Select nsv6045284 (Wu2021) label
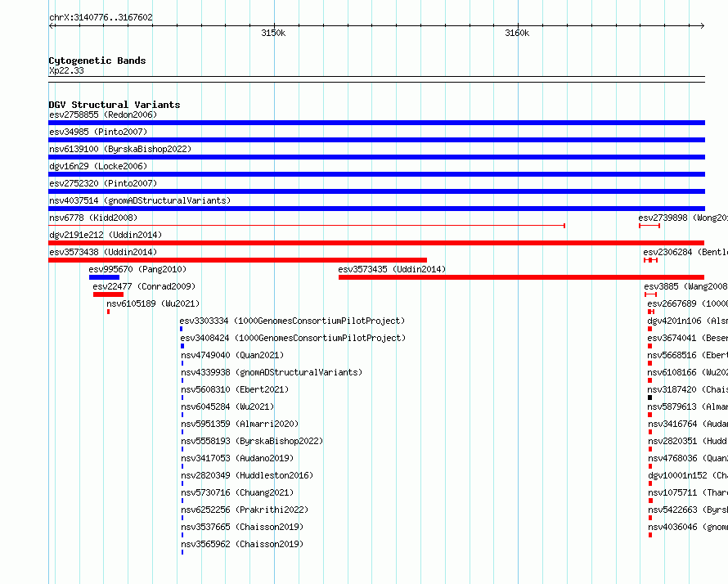This screenshot has height=584, width=728. [x=227, y=407]
